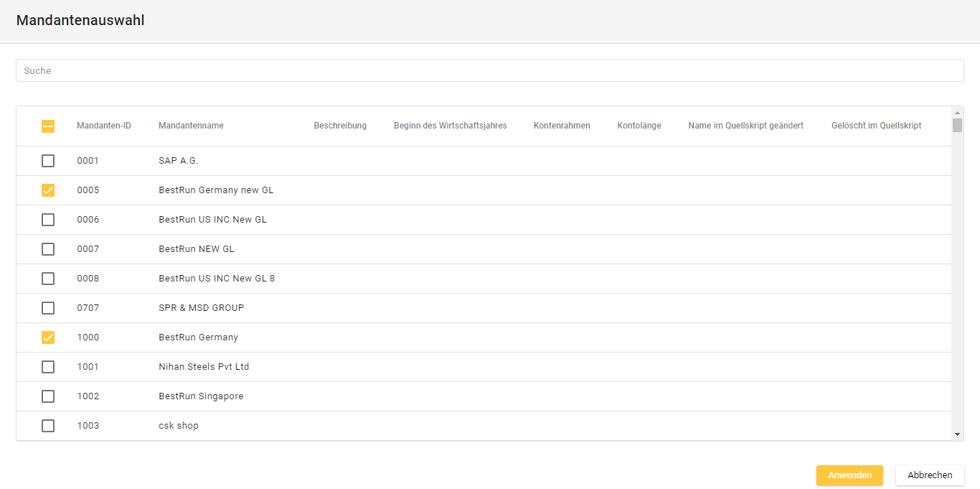This screenshot has width=980, height=489.
Task: Check the box for SAP A.G.
Action: click(48, 161)
